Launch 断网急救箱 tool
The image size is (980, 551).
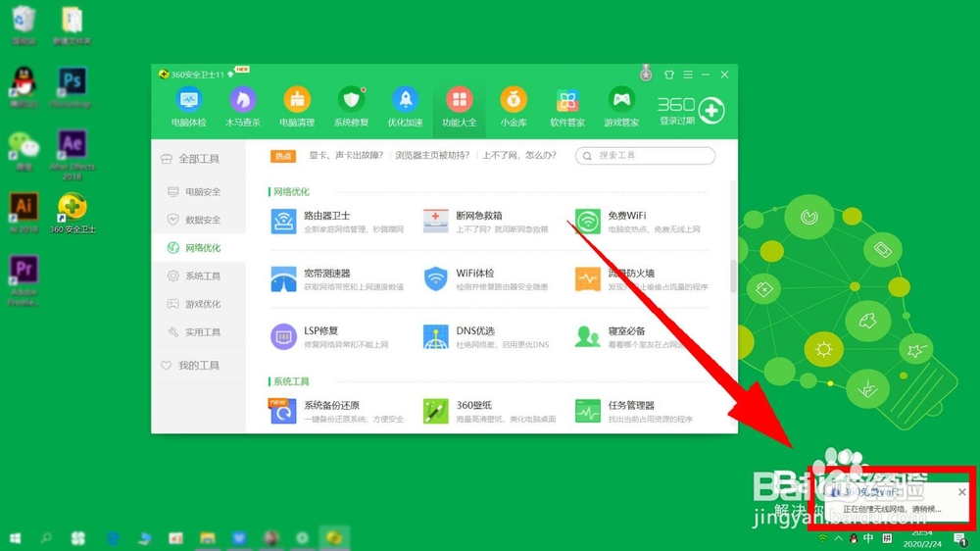pyautogui.click(x=486, y=222)
